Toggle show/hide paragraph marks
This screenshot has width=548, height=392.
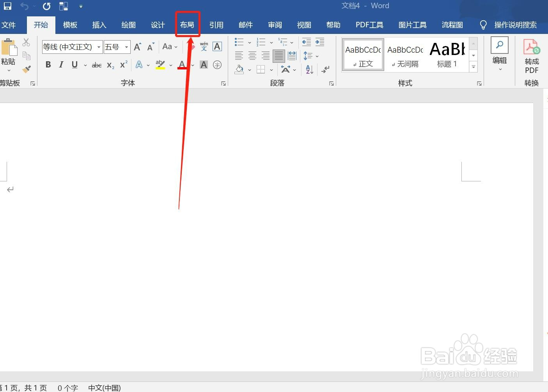pyautogui.click(x=325, y=70)
